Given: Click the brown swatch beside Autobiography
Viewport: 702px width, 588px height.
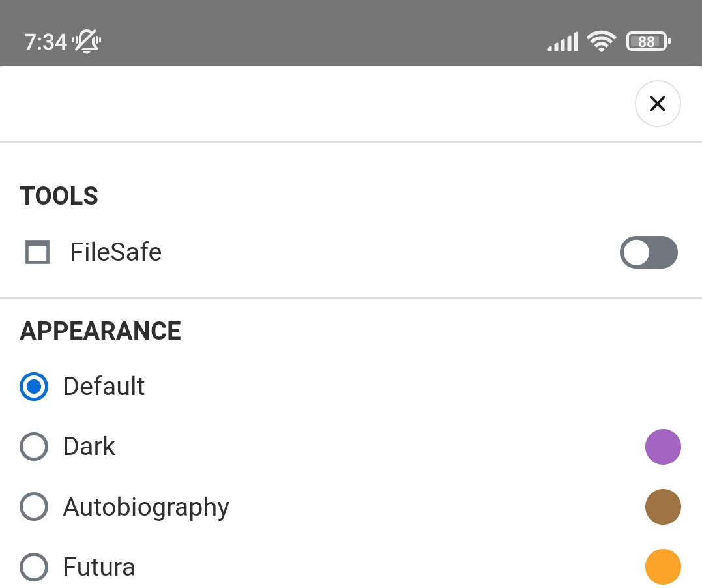Looking at the screenshot, I should click(663, 507).
